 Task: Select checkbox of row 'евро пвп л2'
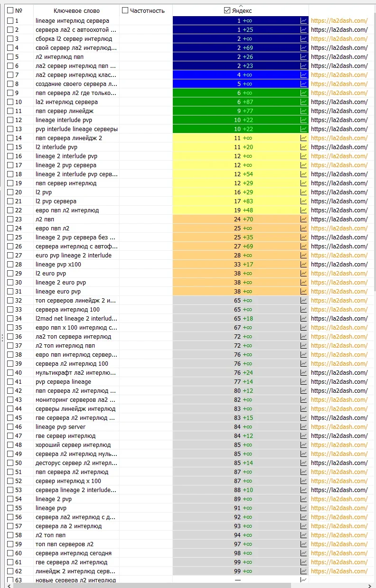tap(10, 228)
